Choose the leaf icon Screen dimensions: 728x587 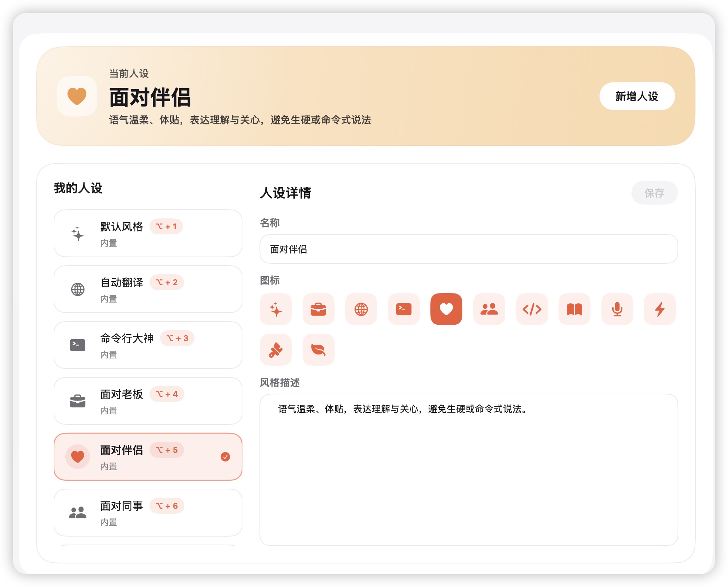tap(318, 350)
